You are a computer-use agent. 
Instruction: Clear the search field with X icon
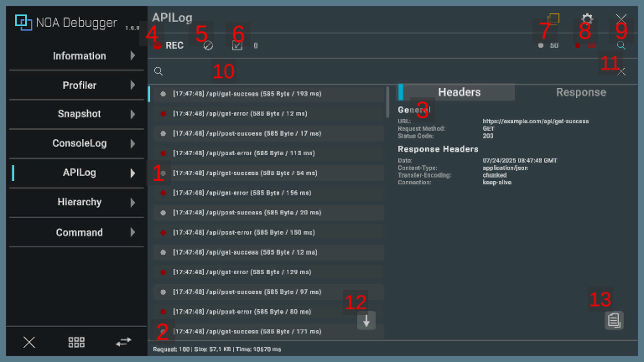621,72
